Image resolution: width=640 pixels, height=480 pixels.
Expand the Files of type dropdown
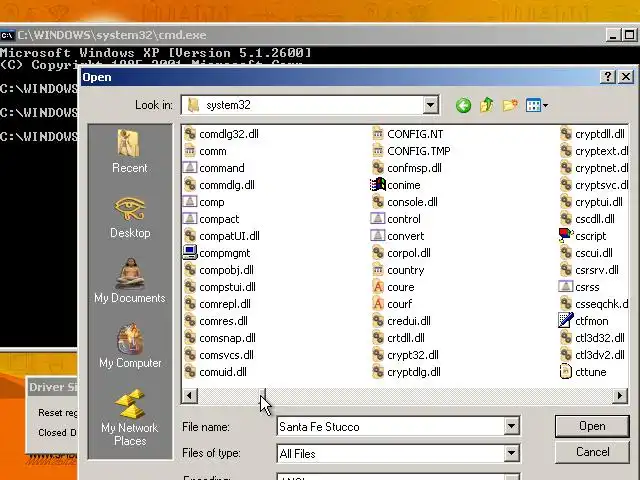pyautogui.click(x=511, y=453)
